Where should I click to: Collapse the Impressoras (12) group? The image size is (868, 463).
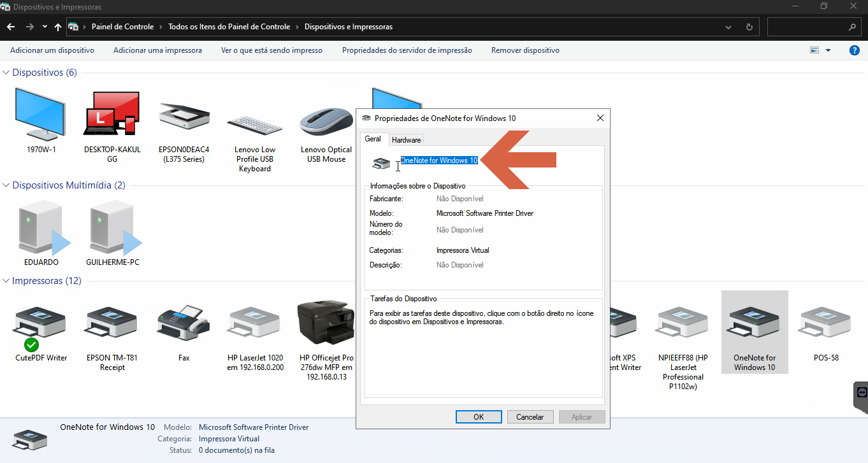coord(6,281)
